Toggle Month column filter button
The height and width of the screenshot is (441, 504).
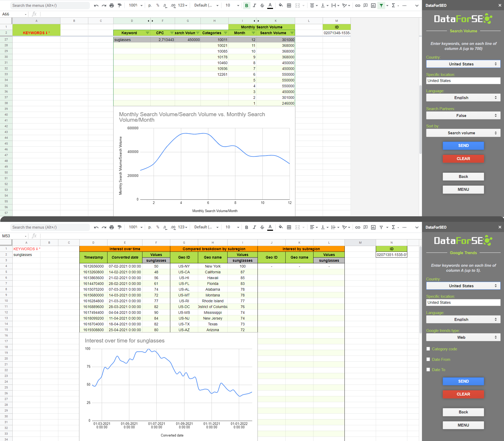click(x=253, y=33)
